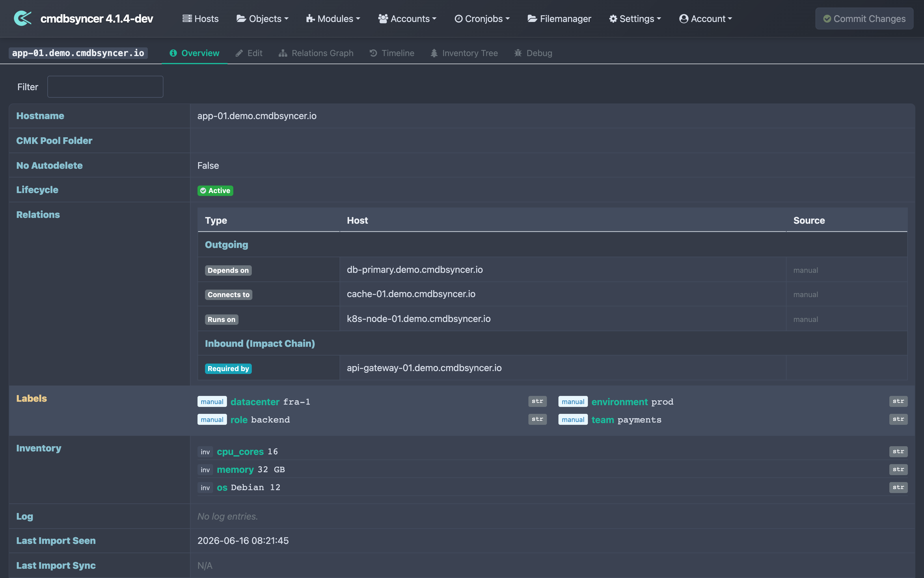Screen dimensions: 924x578
Task: Click the Objects folder icon
Action: (x=241, y=18)
